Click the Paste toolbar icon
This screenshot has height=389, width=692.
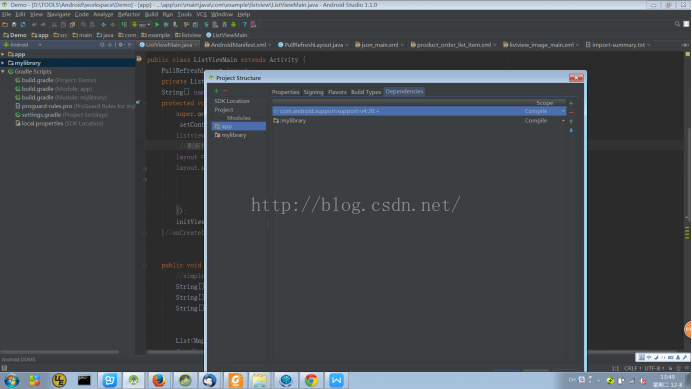tap(73, 25)
